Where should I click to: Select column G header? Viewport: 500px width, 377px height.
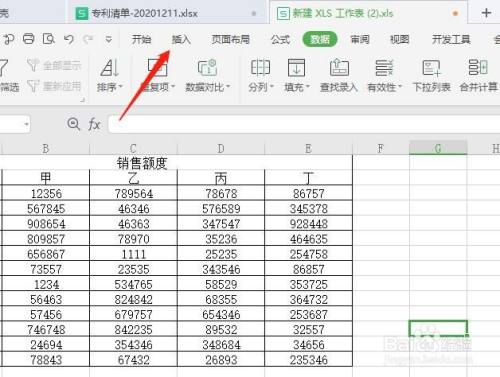click(438, 148)
